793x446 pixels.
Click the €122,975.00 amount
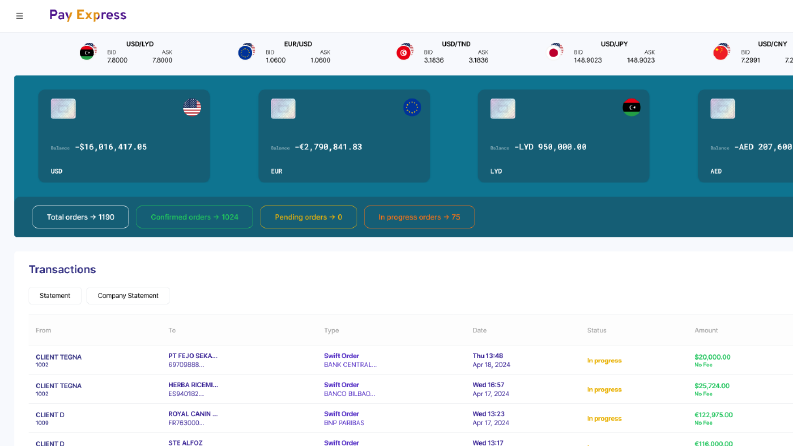click(x=713, y=415)
